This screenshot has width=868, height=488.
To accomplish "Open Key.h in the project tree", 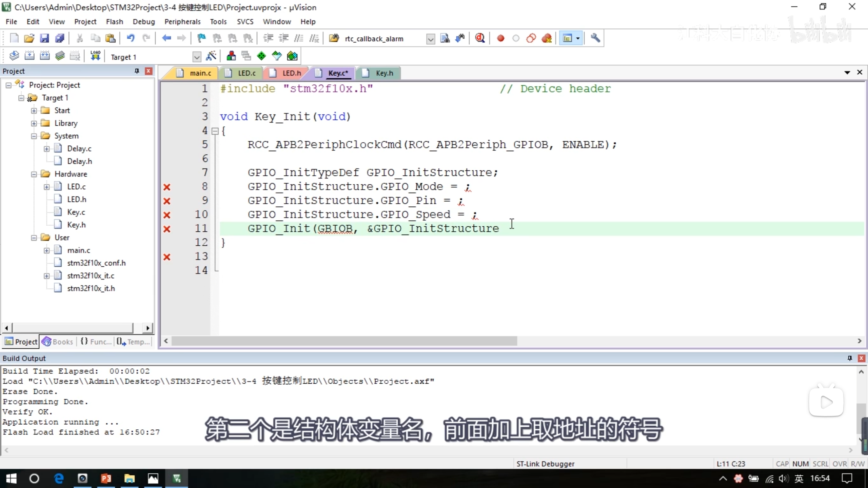I will (76, 225).
